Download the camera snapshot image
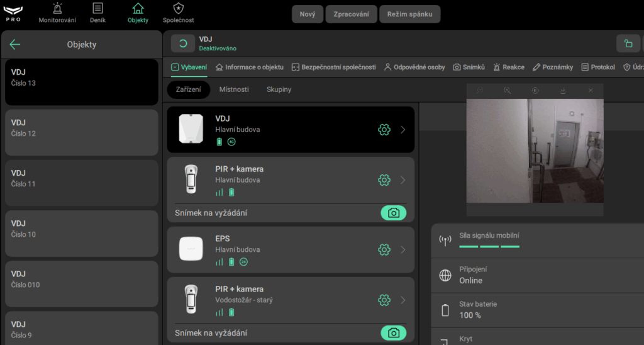 click(x=563, y=91)
